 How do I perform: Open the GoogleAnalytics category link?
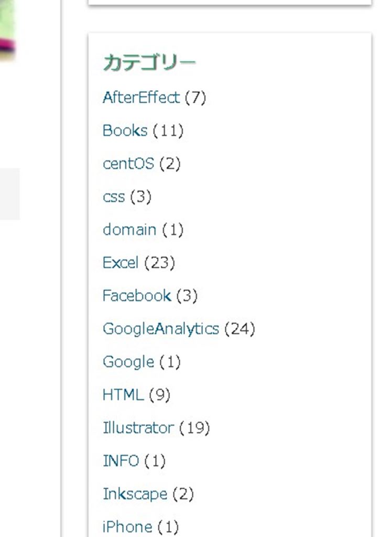coord(160,329)
